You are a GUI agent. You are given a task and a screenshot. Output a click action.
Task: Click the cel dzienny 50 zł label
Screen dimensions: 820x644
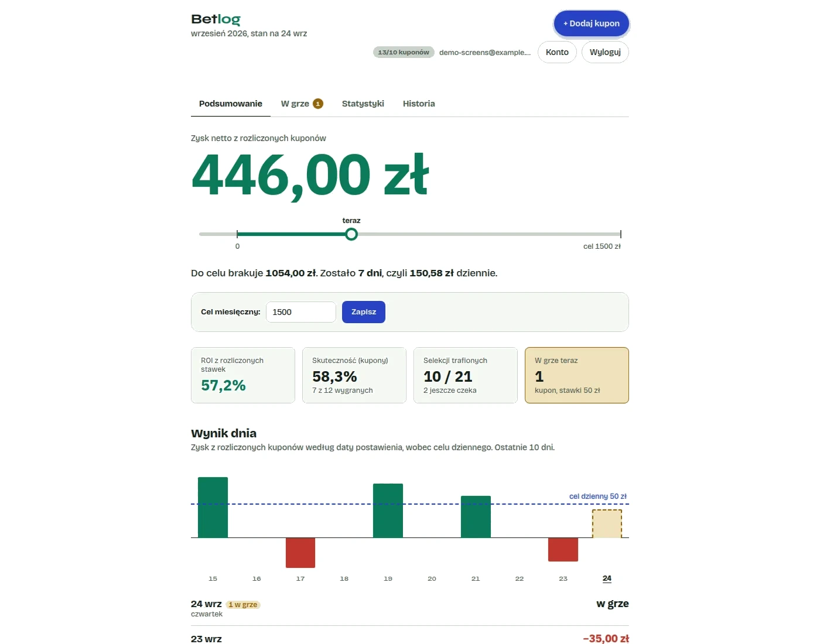tap(598, 496)
